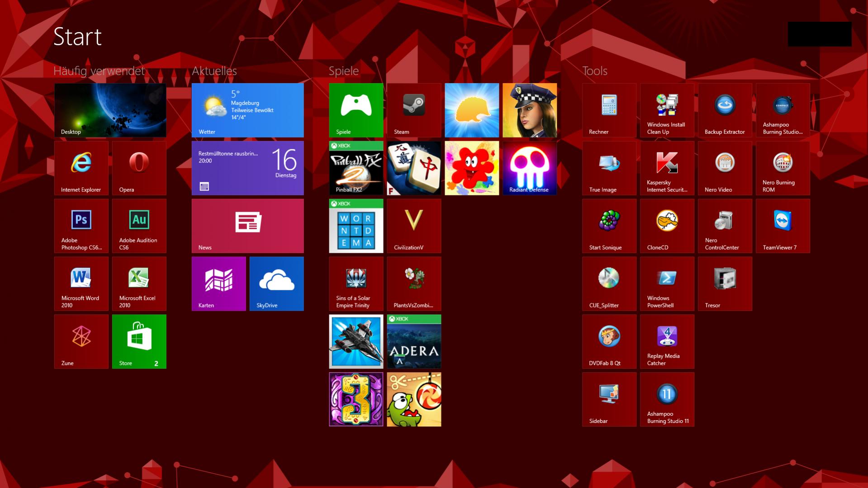Open Backup Extractor tile
Viewport: 868px width, 488px height.
725,110
